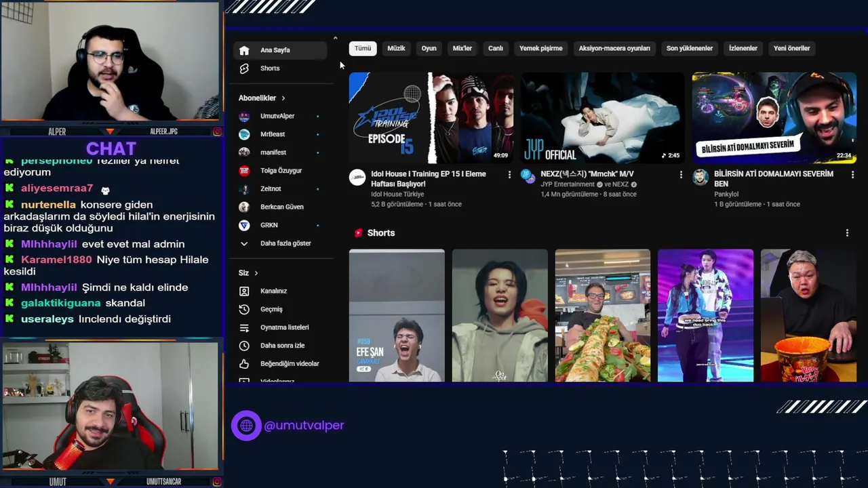Click chat username aliyesemraa7
The width and height of the screenshot is (868, 488).
coord(57,188)
